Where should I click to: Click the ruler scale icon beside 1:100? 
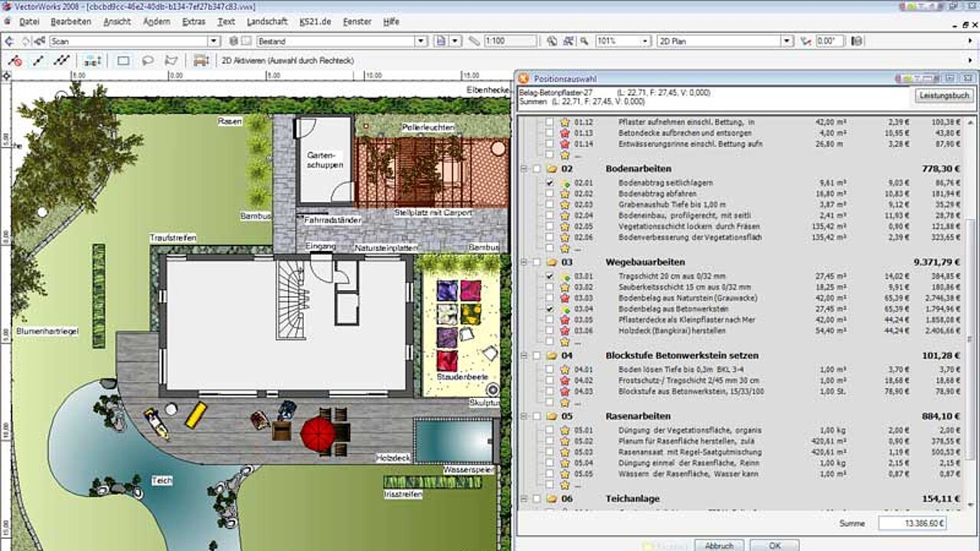474,41
